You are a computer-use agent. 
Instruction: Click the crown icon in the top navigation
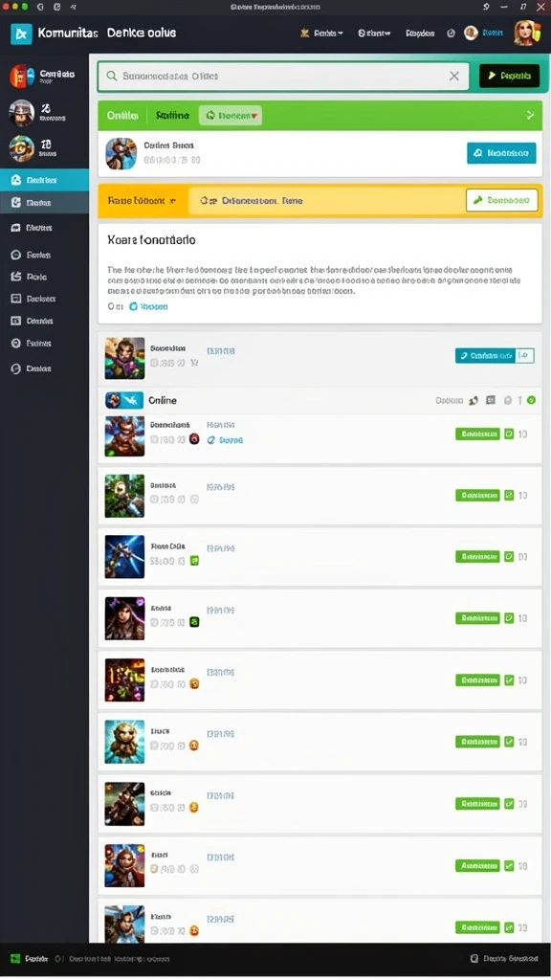[305, 33]
